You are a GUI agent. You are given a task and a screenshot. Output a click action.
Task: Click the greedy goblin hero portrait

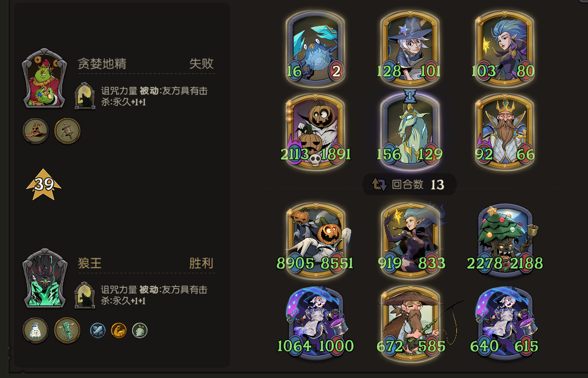(45, 78)
